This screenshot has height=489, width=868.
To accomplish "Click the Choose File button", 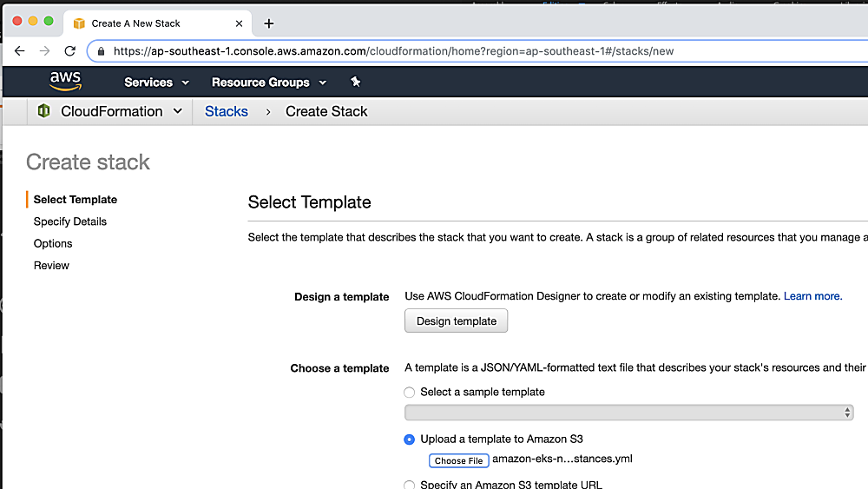I will (458, 460).
